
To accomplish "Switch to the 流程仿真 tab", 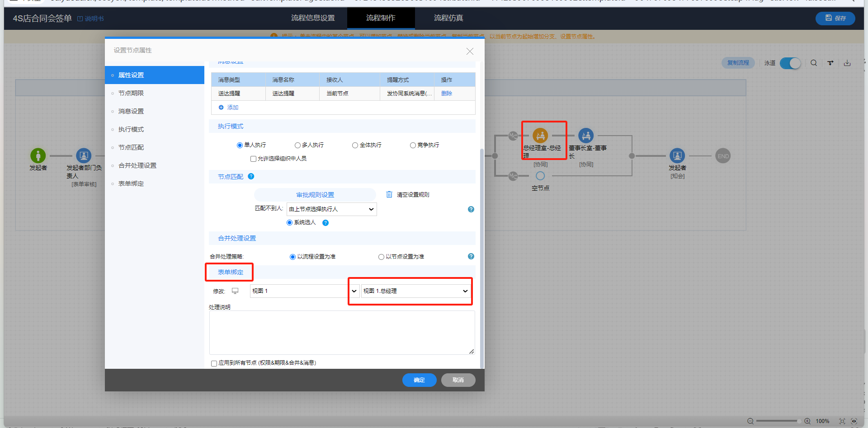I will [x=448, y=18].
